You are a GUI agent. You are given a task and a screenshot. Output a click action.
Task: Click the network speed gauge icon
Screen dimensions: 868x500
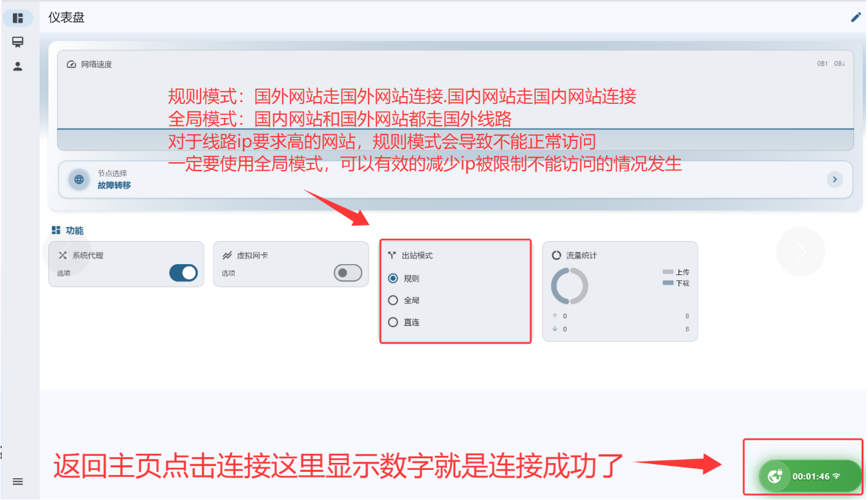tap(71, 65)
